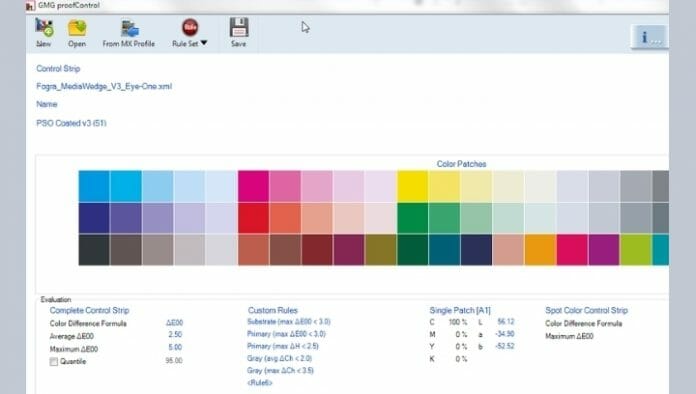Enable the Quantile checkbox
This screenshot has width=696, height=394.
coord(54,362)
